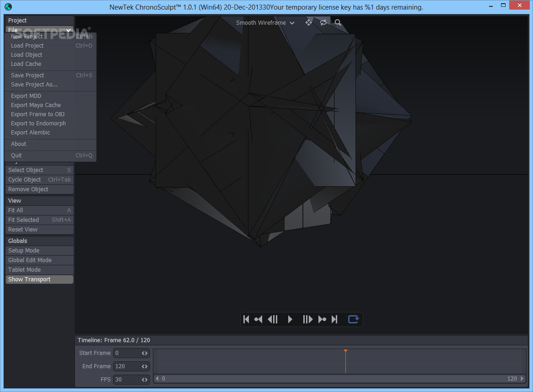This screenshot has width=533, height=392.
Task: Click the Project panel header
Action: point(39,21)
